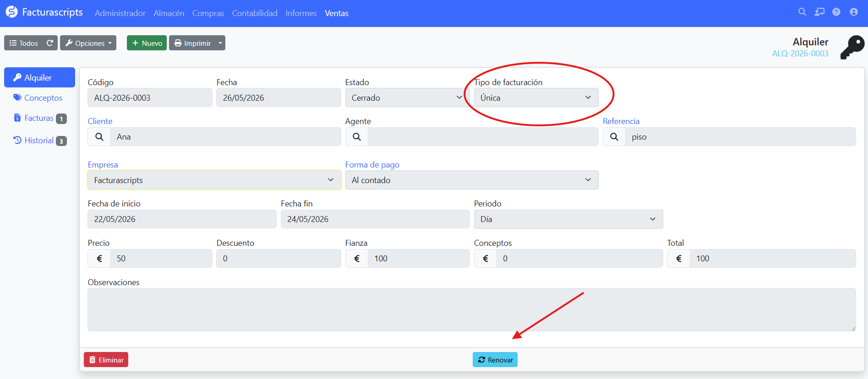Open the help question mark icon
The width and height of the screenshot is (868, 379).
pos(836,12)
